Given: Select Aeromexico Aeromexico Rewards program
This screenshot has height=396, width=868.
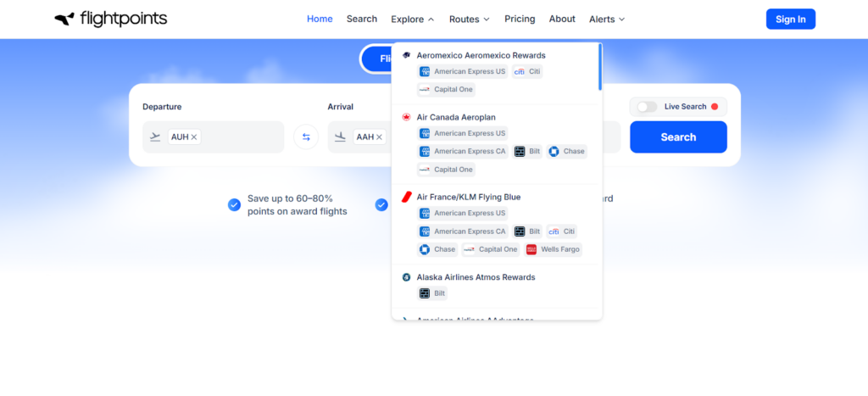Looking at the screenshot, I should [x=481, y=55].
